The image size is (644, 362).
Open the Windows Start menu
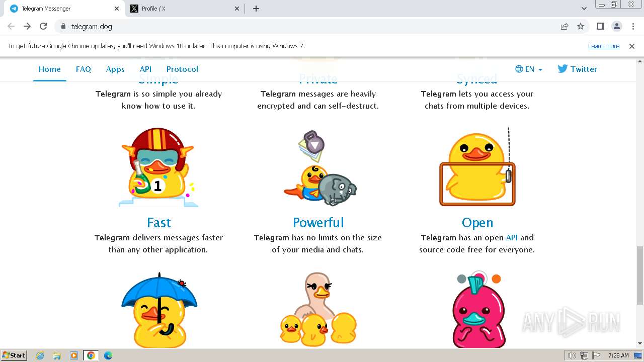point(14,355)
